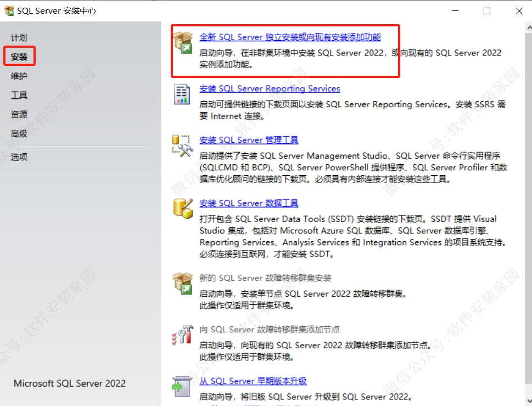The image size is (532, 406).
Task: Click the new standalone installation box icon
Action: point(183,43)
